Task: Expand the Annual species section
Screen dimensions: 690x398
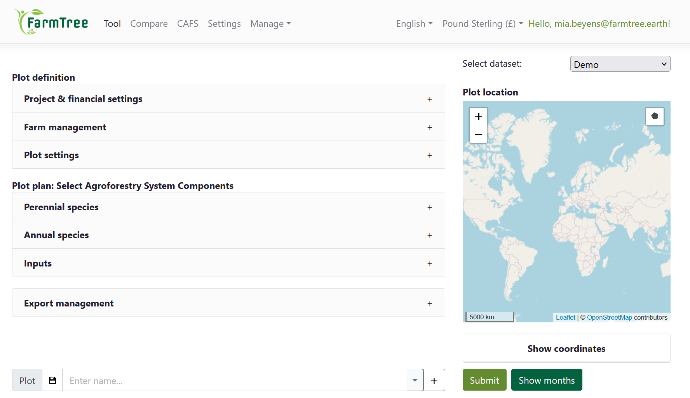Action: click(x=228, y=235)
